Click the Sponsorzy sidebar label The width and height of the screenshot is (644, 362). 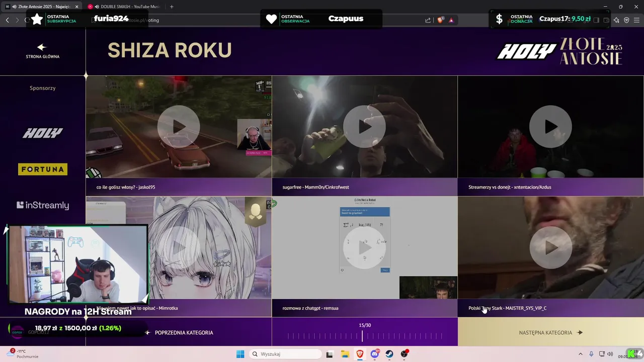tap(43, 88)
